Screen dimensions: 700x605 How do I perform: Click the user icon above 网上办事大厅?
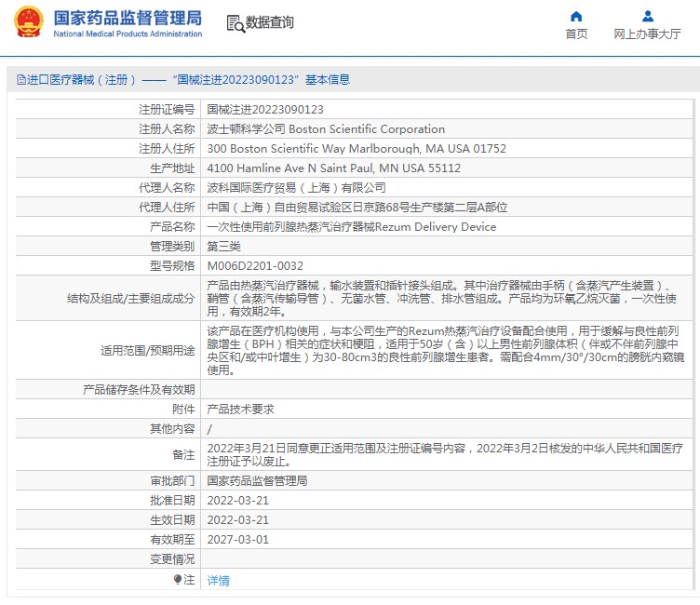point(647,17)
